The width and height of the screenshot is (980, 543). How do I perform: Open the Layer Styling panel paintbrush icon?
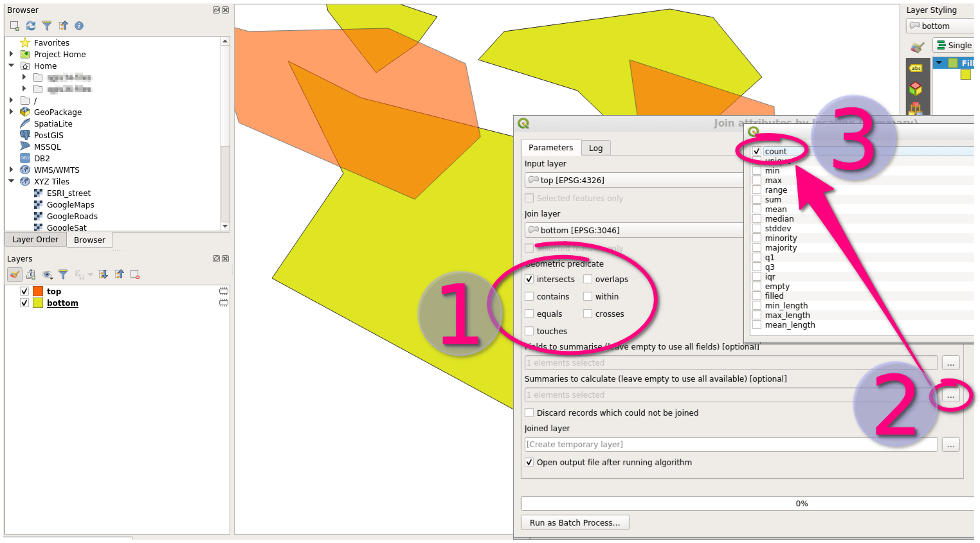tap(917, 47)
